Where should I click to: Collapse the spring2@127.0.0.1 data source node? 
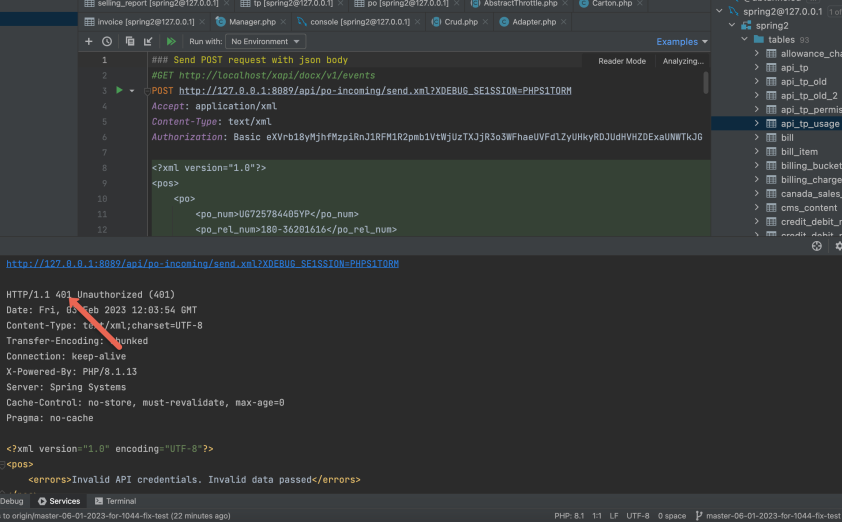tap(719, 11)
